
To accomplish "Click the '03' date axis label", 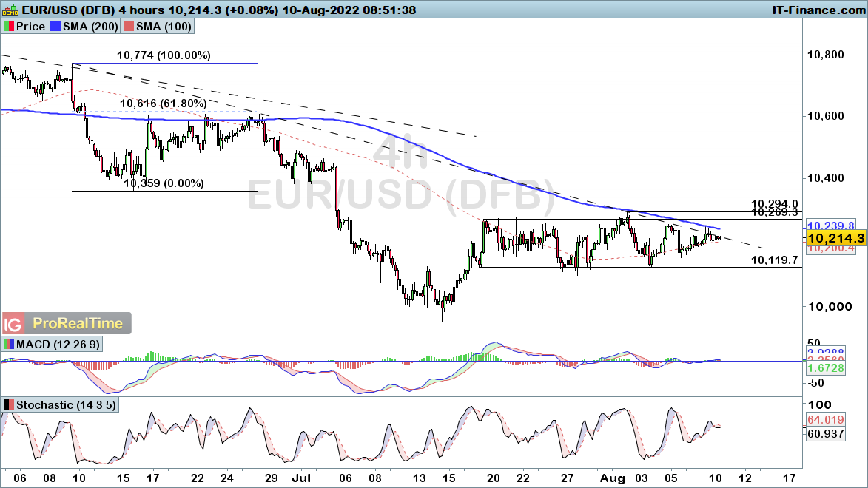I will click(642, 478).
